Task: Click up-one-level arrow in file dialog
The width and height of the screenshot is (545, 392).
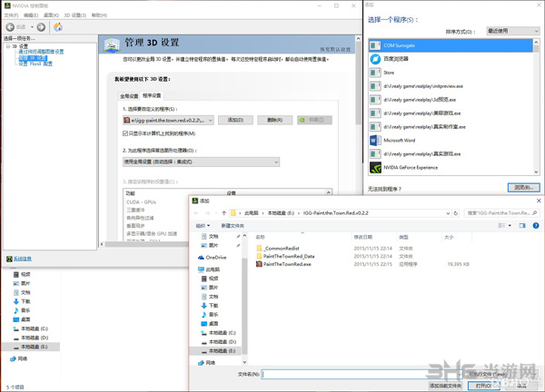Action: pyautogui.click(x=223, y=213)
